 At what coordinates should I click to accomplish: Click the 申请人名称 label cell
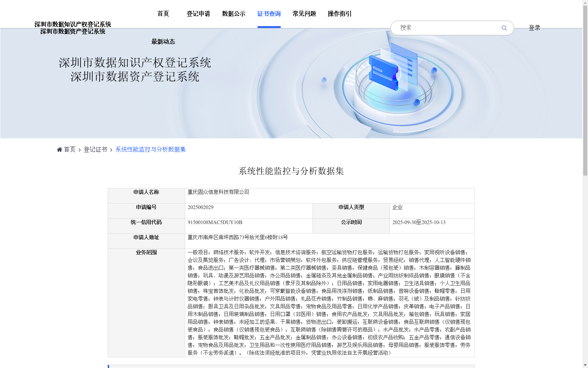(146, 196)
